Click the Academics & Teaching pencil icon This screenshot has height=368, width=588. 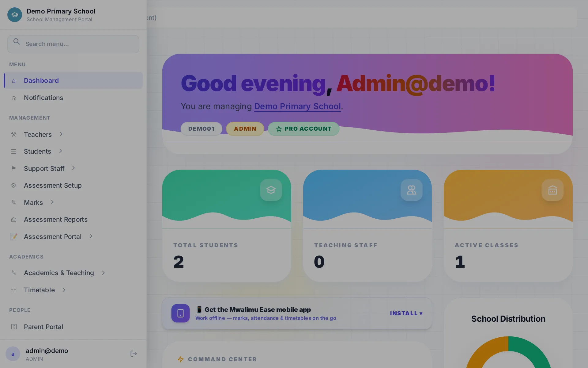tap(13, 273)
